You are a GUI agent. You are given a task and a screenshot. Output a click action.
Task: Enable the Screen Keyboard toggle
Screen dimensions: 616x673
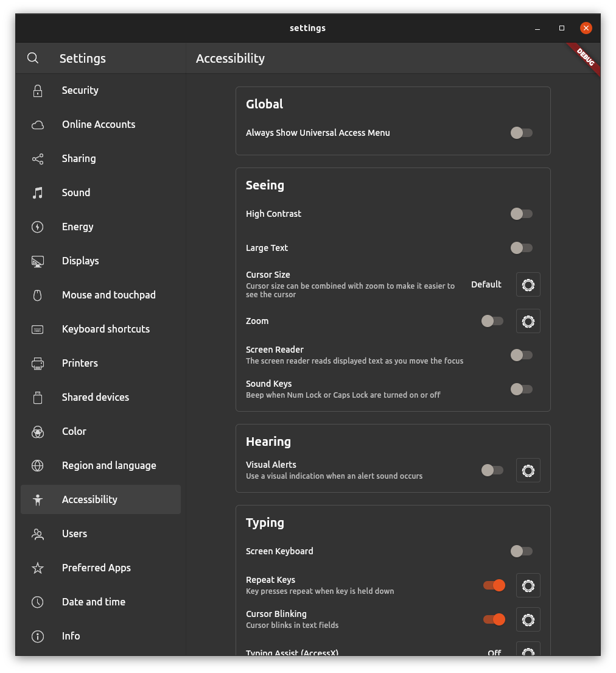[521, 551]
